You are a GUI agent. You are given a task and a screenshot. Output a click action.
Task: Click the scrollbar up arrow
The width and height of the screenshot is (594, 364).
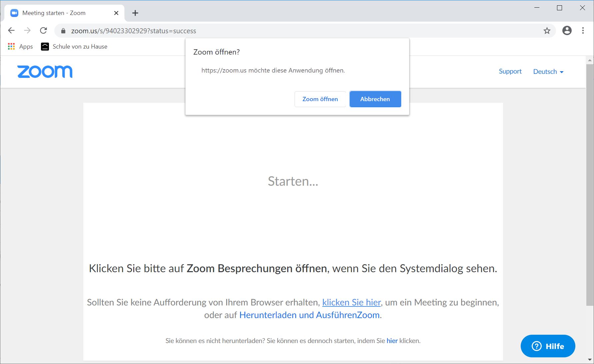pyautogui.click(x=590, y=60)
